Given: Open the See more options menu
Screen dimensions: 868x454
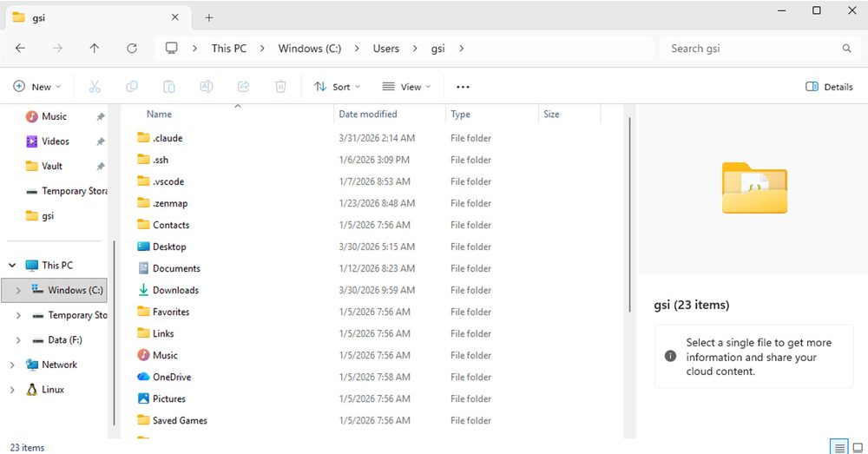Looking at the screenshot, I should tap(463, 87).
